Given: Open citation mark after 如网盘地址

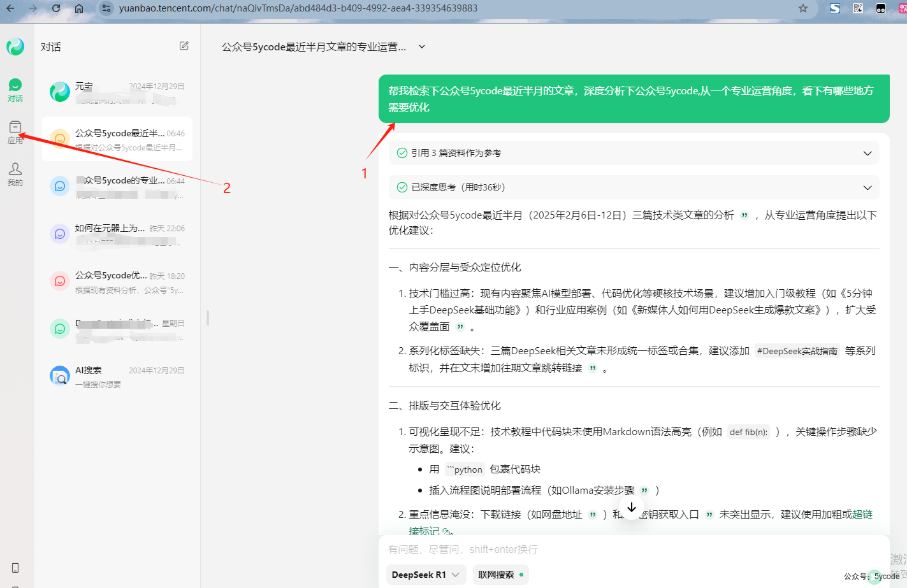Looking at the screenshot, I should (x=593, y=514).
